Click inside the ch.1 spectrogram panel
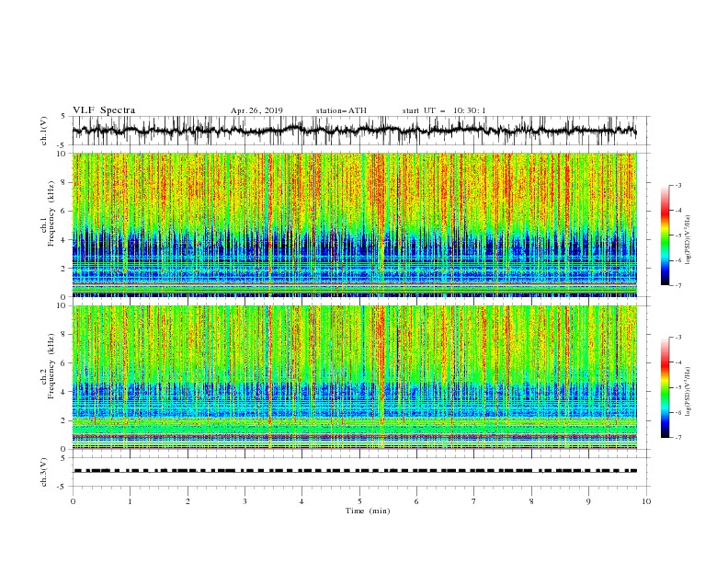Viewport: 728px width, 563px height. 354,224
